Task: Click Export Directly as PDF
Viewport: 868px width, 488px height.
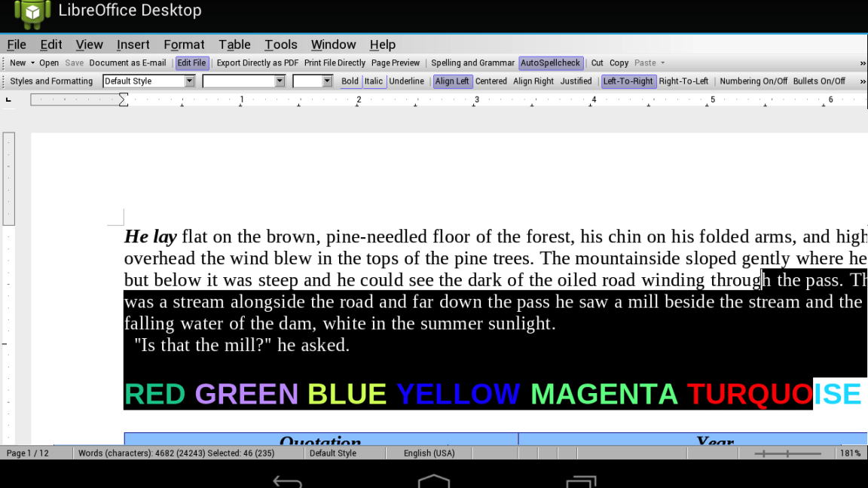Action: pyautogui.click(x=257, y=63)
